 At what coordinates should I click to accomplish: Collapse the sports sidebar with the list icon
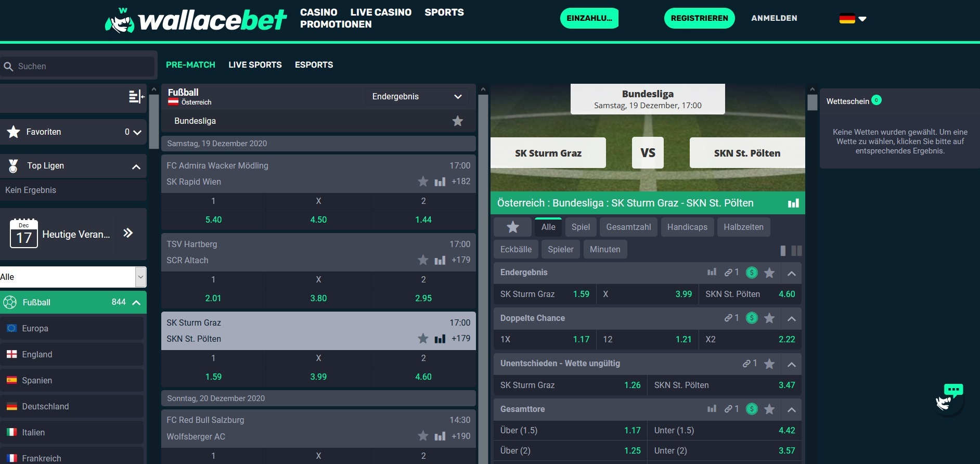pyautogui.click(x=136, y=96)
